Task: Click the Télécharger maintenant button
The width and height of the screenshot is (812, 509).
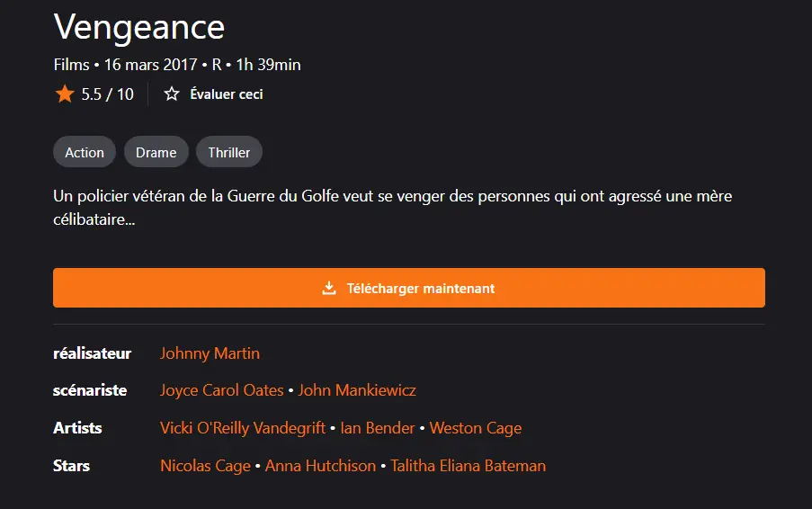Action: pos(409,288)
